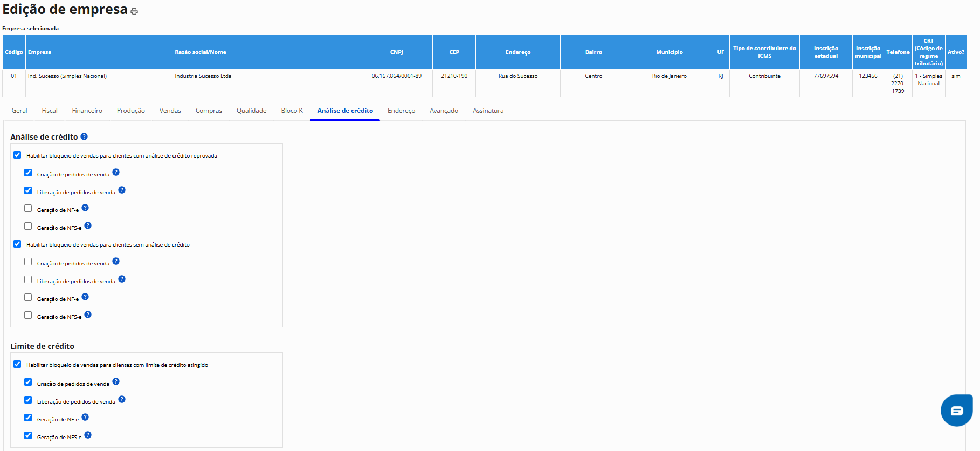This screenshot has height=451, width=980.
Task: Open the chat support bubble icon
Action: pyautogui.click(x=956, y=411)
